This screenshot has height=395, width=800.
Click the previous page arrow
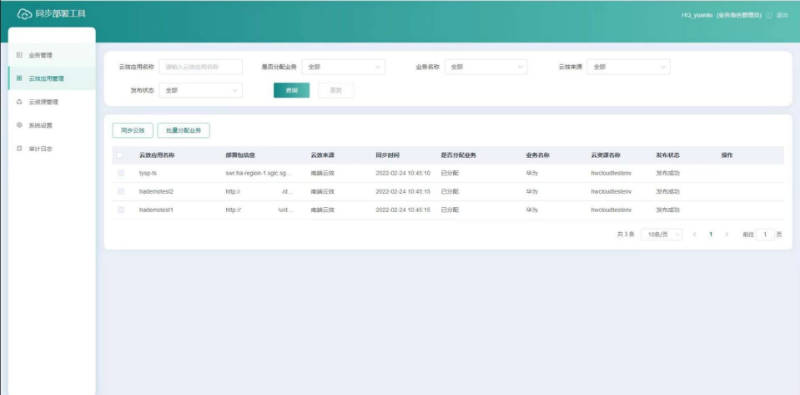click(x=694, y=234)
